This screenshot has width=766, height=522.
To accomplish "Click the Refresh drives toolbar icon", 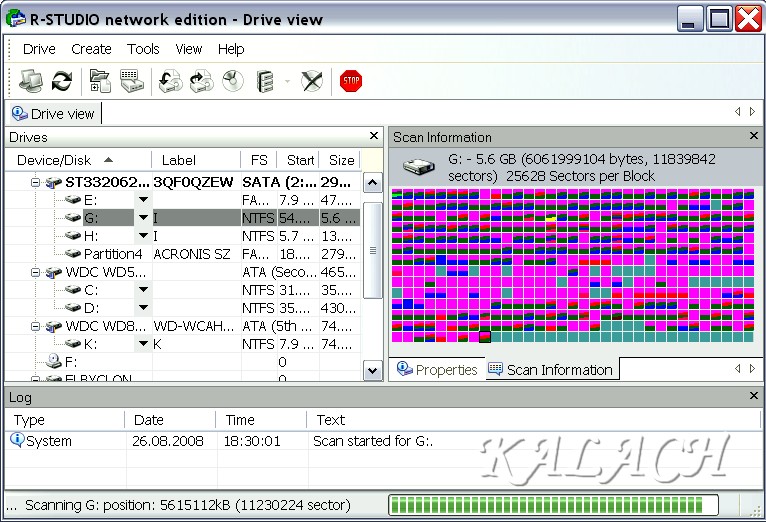I will (62, 81).
